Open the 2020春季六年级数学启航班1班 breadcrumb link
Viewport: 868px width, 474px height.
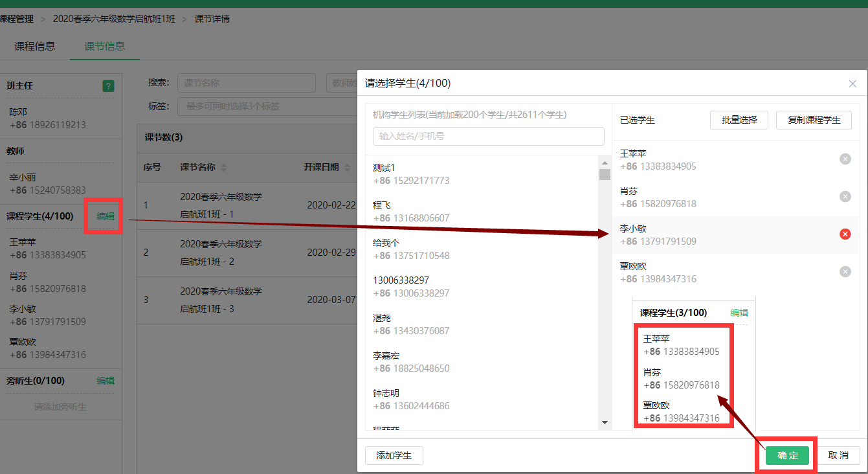[114, 19]
